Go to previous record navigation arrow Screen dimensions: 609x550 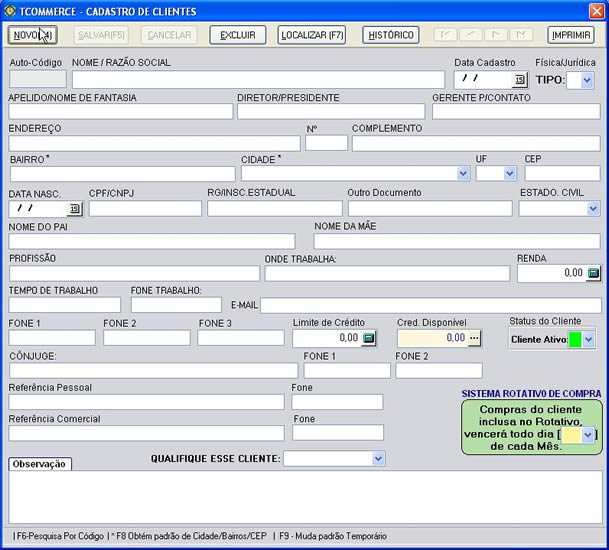pyautogui.click(x=471, y=35)
